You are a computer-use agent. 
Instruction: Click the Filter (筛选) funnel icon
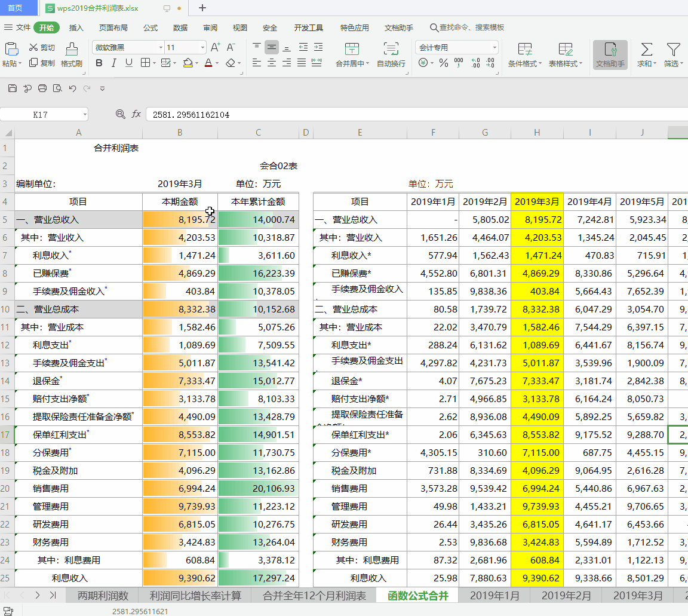[673, 49]
